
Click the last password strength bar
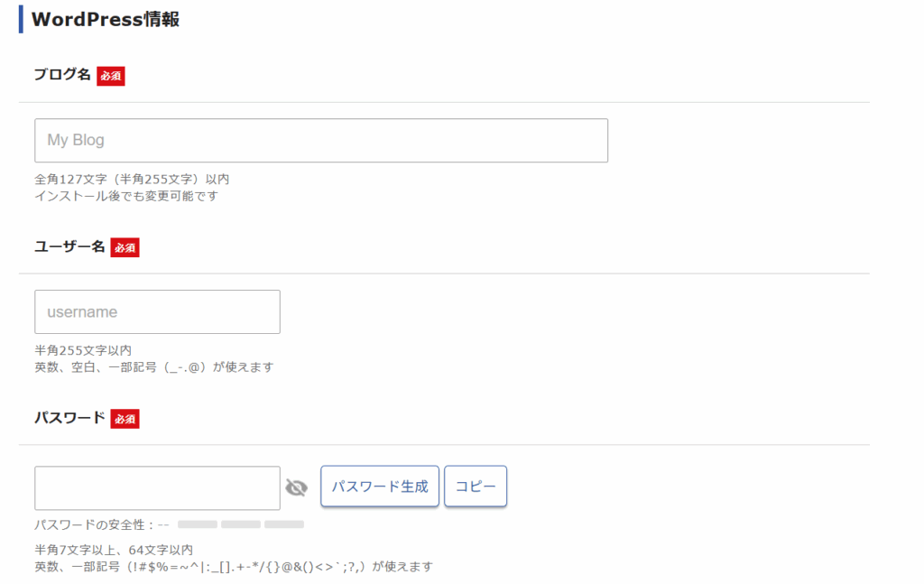284,524
